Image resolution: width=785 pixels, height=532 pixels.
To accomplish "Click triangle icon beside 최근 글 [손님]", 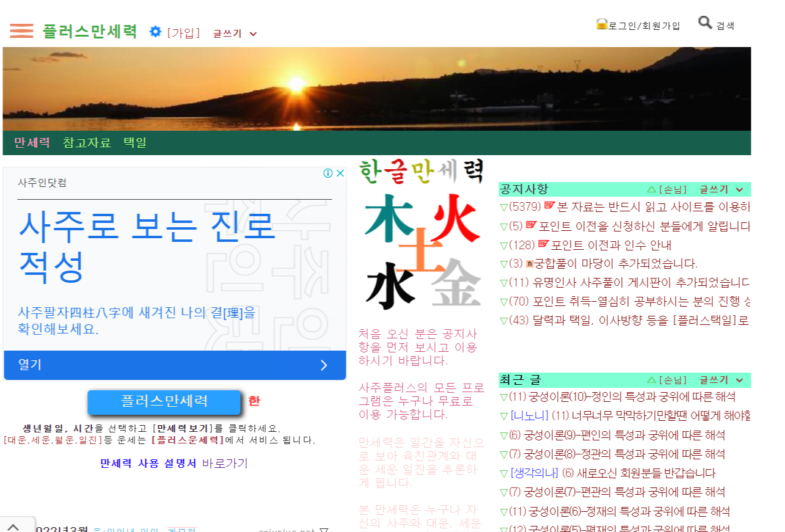I will pyautogui.click(x=651, y=381).
